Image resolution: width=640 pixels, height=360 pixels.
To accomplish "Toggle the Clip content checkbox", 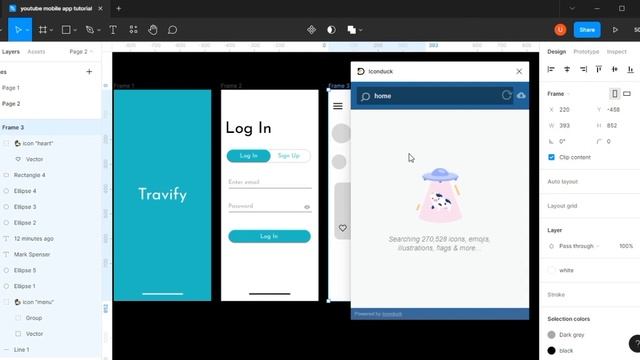I will pyautogui.click(x=551, y=157).
